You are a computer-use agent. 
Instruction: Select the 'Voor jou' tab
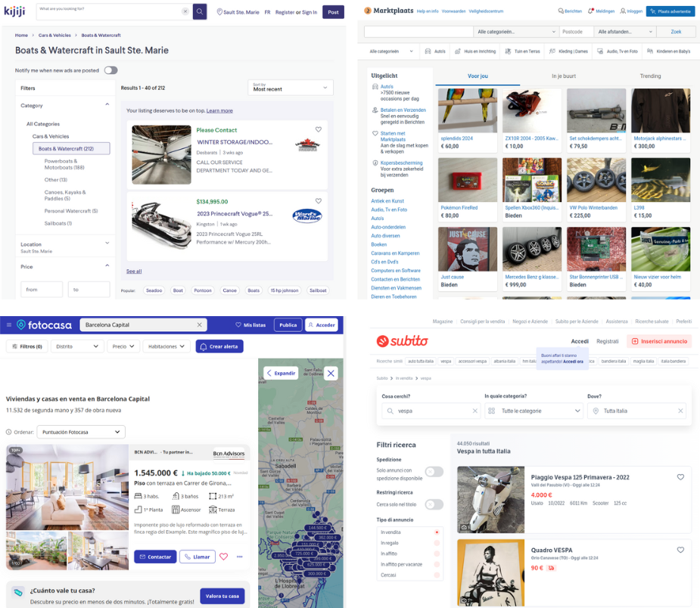(x=478, y=76)
